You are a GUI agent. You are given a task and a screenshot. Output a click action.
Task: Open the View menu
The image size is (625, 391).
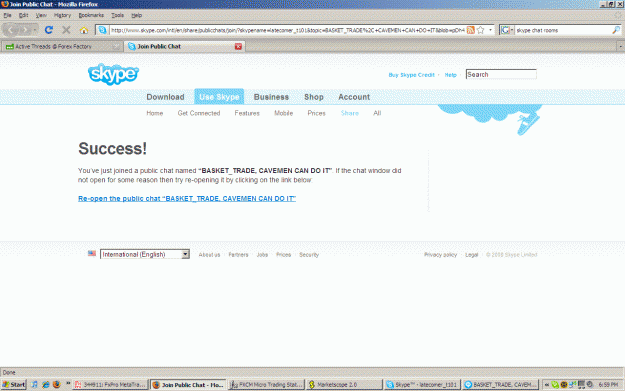pos(41,15)
